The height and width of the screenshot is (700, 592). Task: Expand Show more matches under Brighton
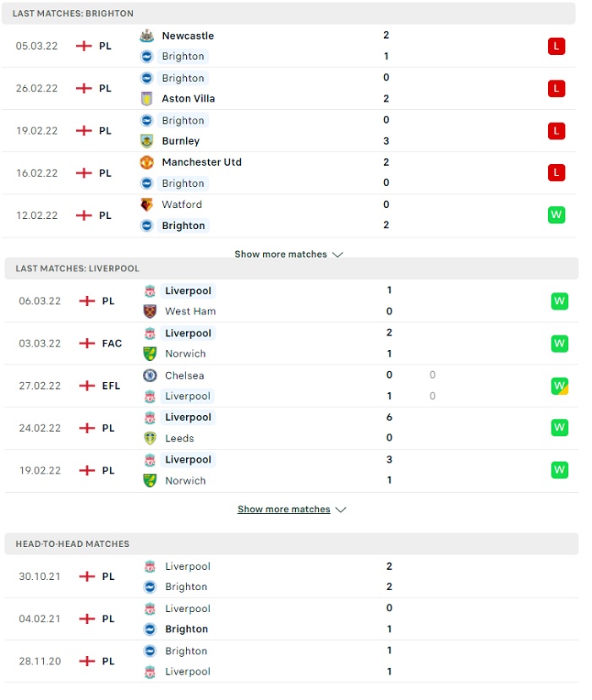[x=289, y=254]
